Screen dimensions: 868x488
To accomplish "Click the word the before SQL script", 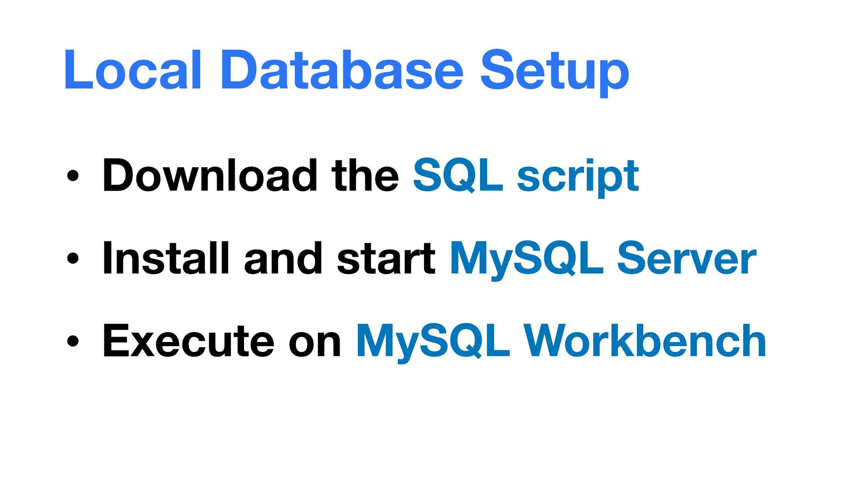I will 365,175.
